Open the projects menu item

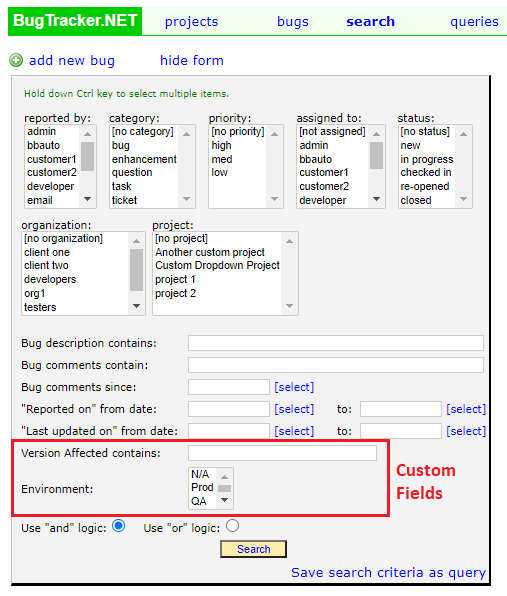coord(192,22)
